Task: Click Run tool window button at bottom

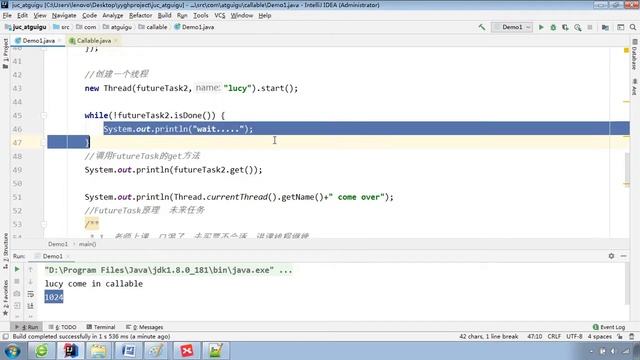Action: [x=27, y=327]
